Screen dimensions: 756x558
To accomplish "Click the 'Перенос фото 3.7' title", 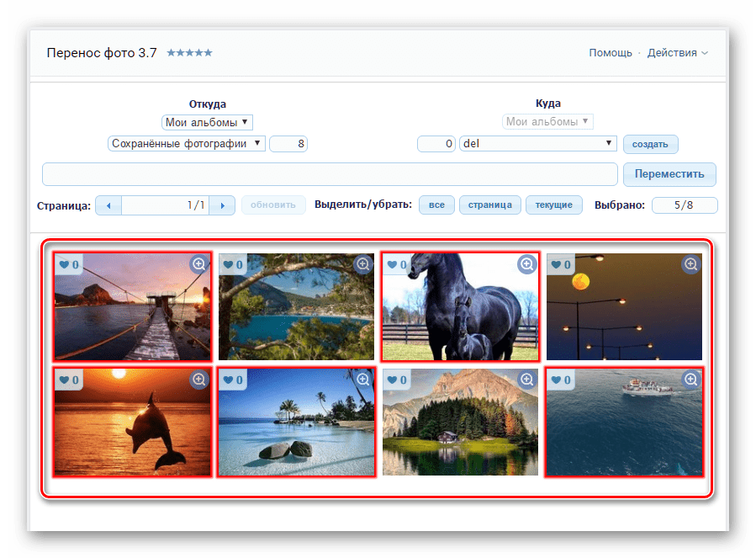I will pyautogui.click(x=102, y=53).
